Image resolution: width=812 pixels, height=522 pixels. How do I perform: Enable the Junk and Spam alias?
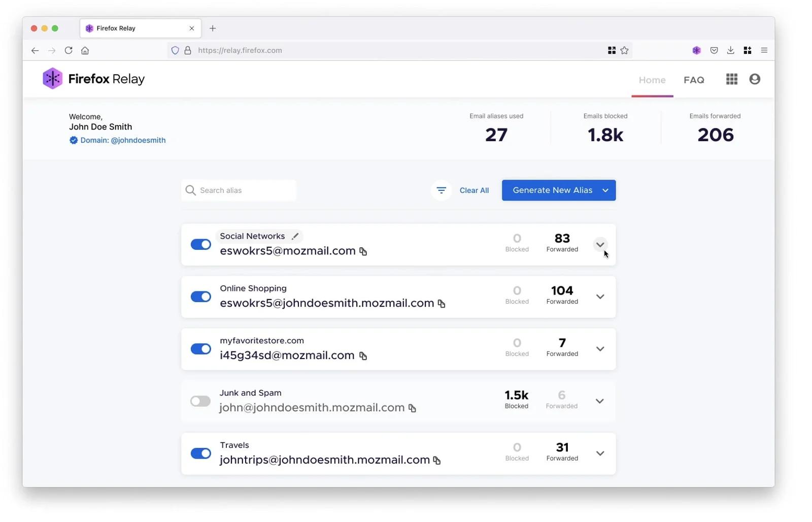pyautogui.click(x=200, y=401)
